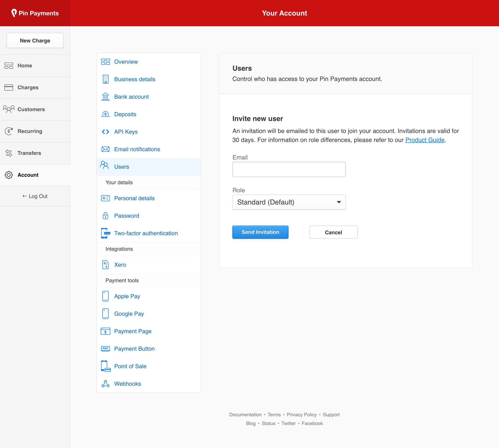Open the API Keys link
Image resolution: width=499 pixels, height=448 pixels.
pyautogui.click(x=126, y=132)
